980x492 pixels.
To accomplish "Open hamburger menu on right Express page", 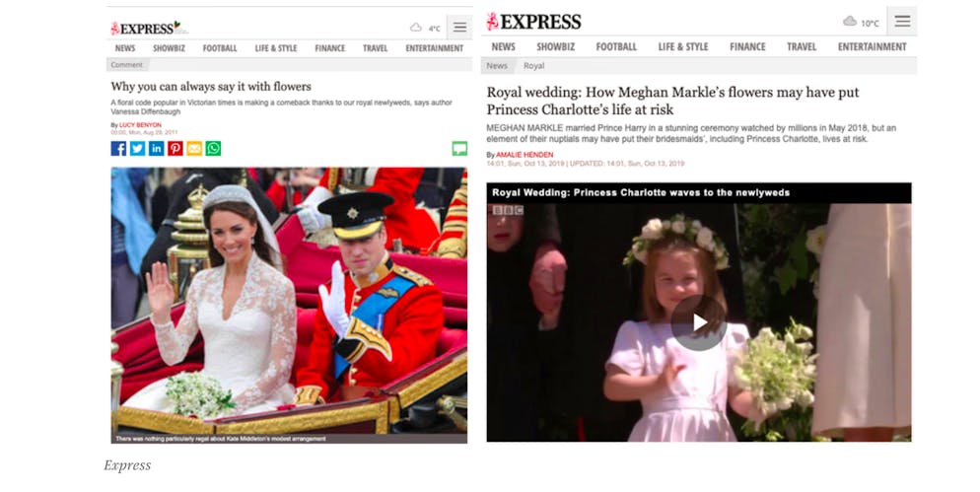I will point(902,22).
